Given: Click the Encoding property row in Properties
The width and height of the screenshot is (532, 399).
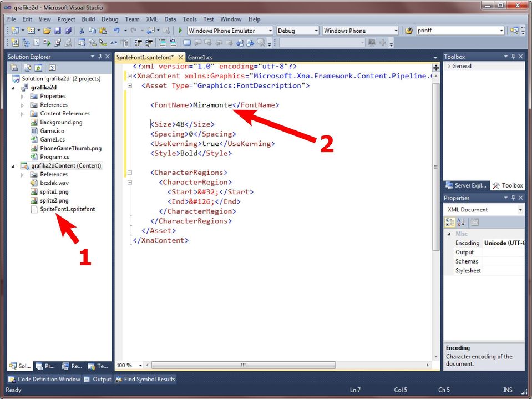Looking at the screenshot, I should 485,243.
